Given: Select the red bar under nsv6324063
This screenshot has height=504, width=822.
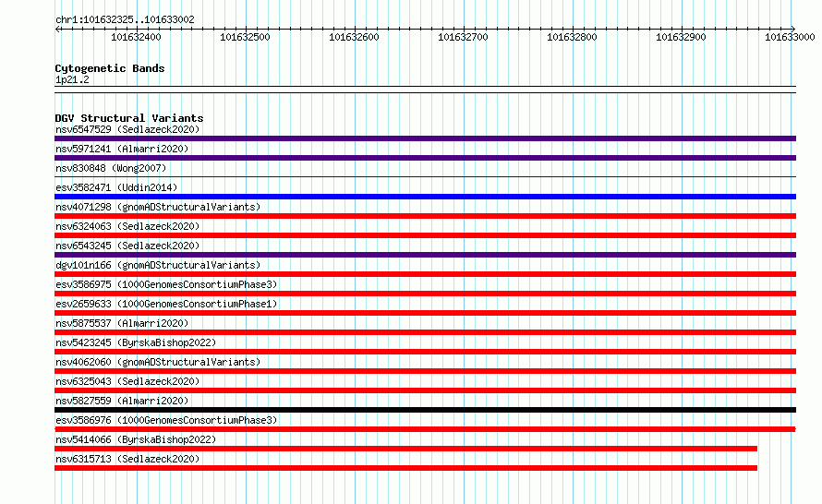Looking at the screenshot, I should click(425, 235).
